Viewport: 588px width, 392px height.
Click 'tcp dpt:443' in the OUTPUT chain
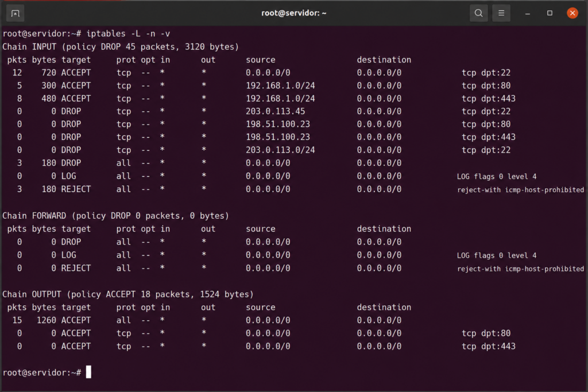click(x=489, y=346)
